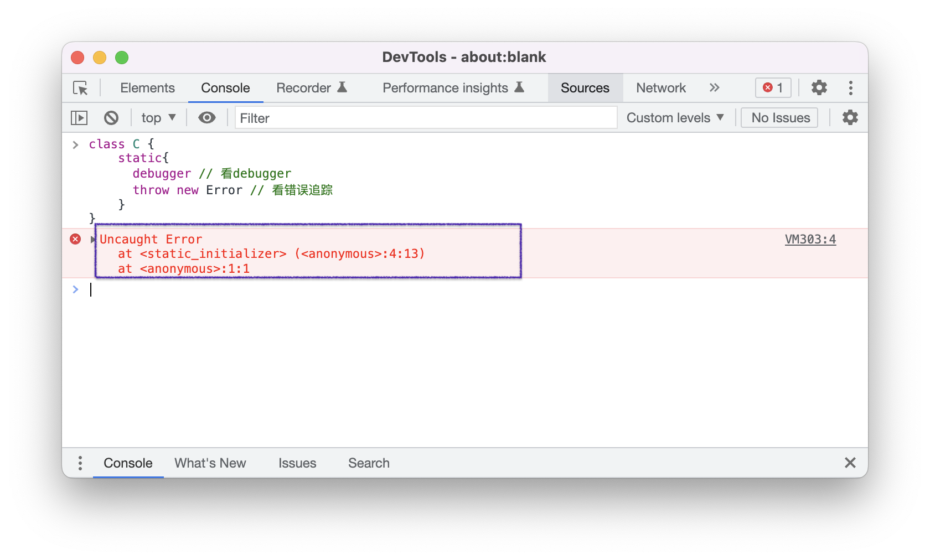Click the '<static_initializer>' stack trace line
The height and width of the screenshot is (560, 930).
(x=271, y=253)
